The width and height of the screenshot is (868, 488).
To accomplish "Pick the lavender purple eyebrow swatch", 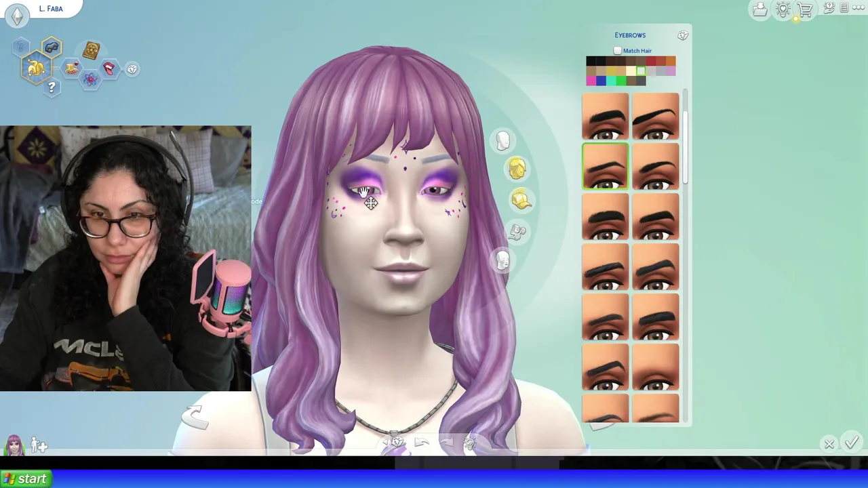I will tap(671, 71).
